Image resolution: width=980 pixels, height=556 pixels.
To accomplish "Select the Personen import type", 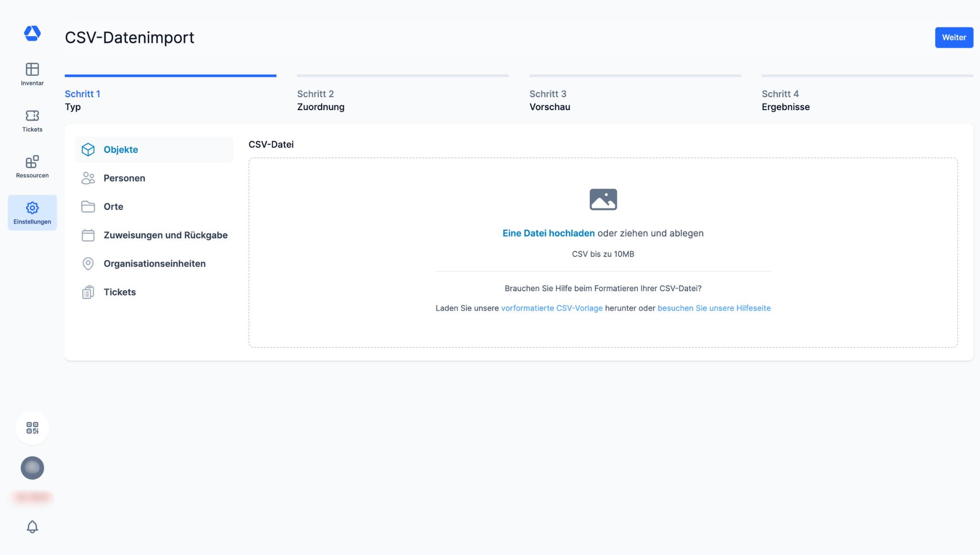I will (124, 178).
